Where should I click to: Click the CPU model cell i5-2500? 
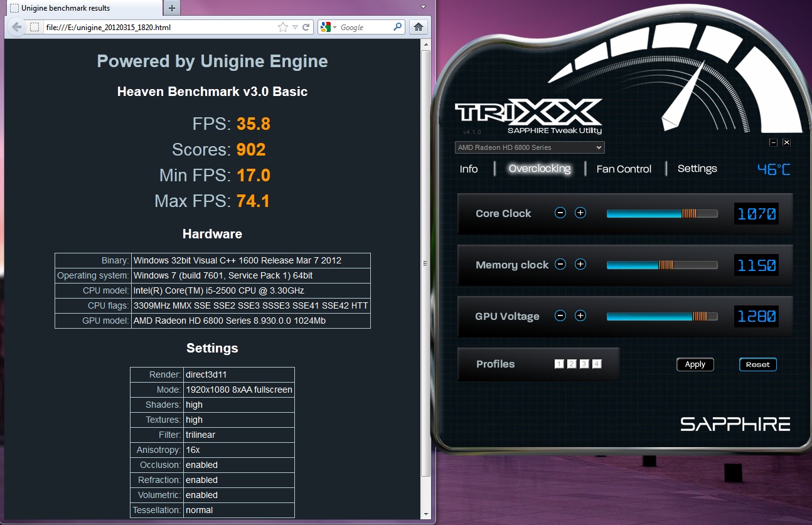[251, 291]
